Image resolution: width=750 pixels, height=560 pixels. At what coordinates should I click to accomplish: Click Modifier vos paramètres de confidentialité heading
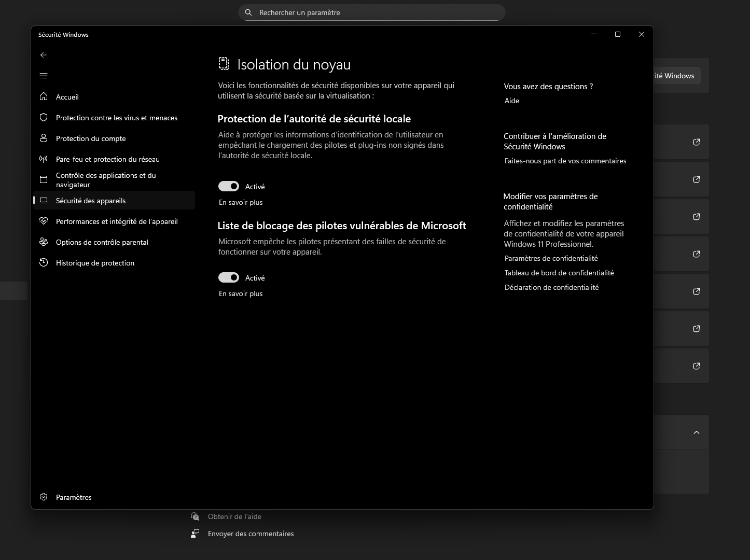click(x=550, y=201)
